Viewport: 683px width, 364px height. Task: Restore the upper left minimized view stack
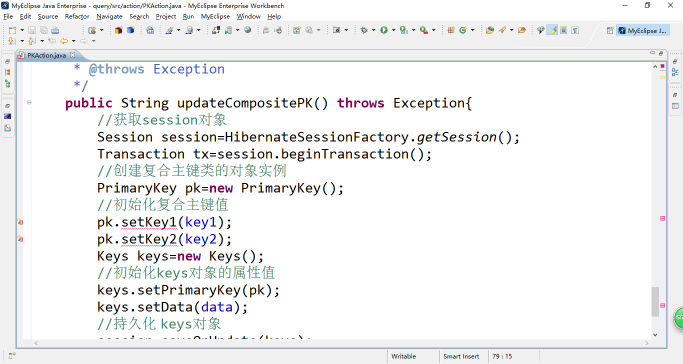point(7,61)
